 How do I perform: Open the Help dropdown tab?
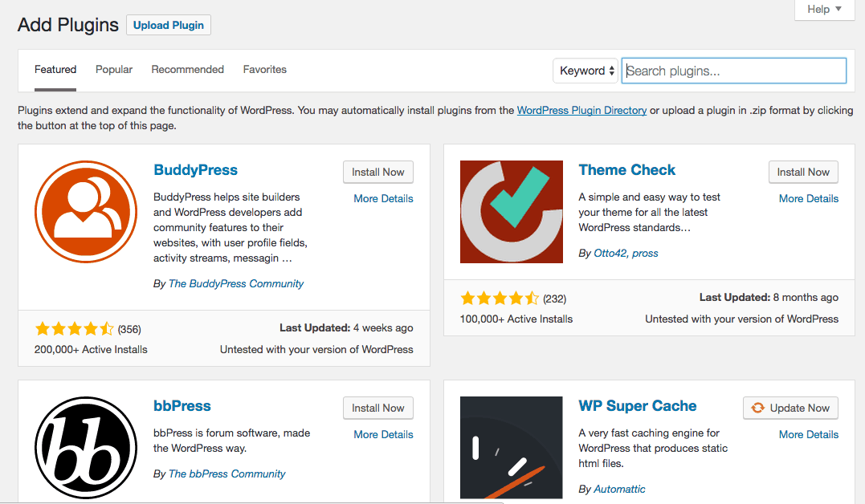[824, 10]
